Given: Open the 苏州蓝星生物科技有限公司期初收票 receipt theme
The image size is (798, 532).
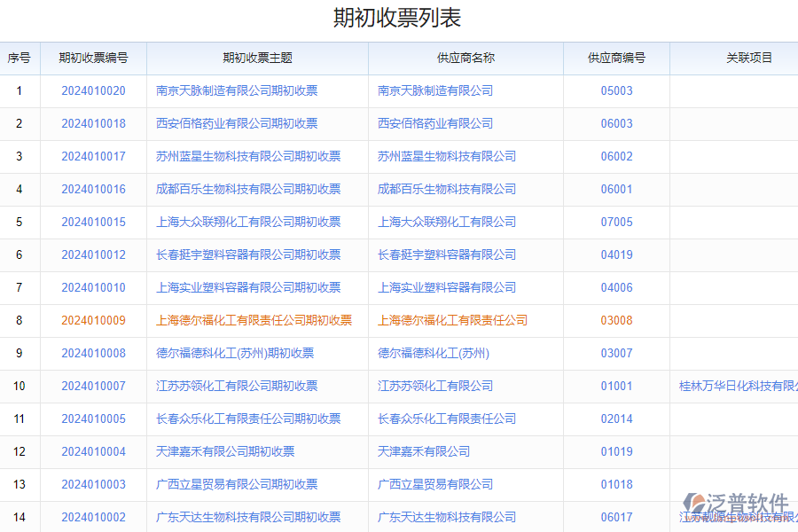Looking at the screenshot, I should coord(255,156).
